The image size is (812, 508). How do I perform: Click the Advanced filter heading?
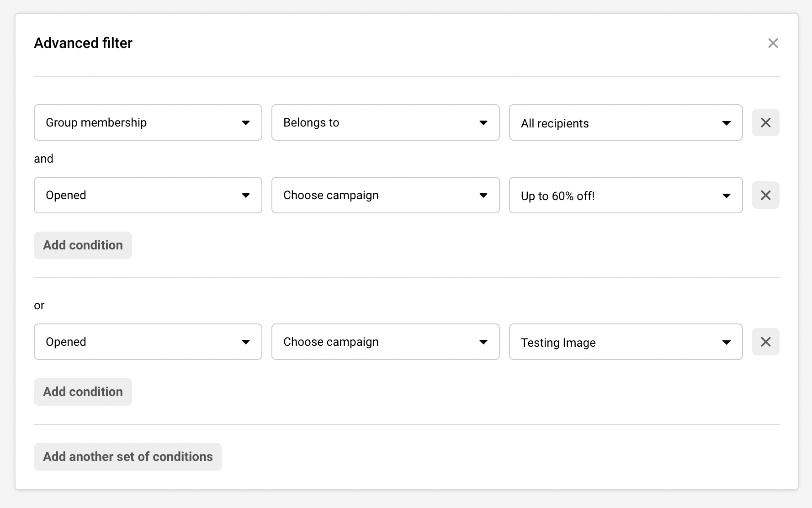tap(83, 43)
